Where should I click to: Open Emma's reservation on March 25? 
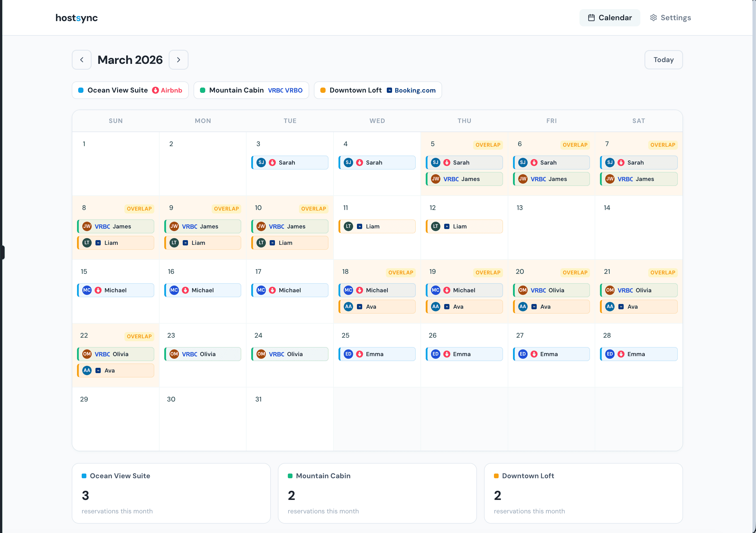(377, 354)
